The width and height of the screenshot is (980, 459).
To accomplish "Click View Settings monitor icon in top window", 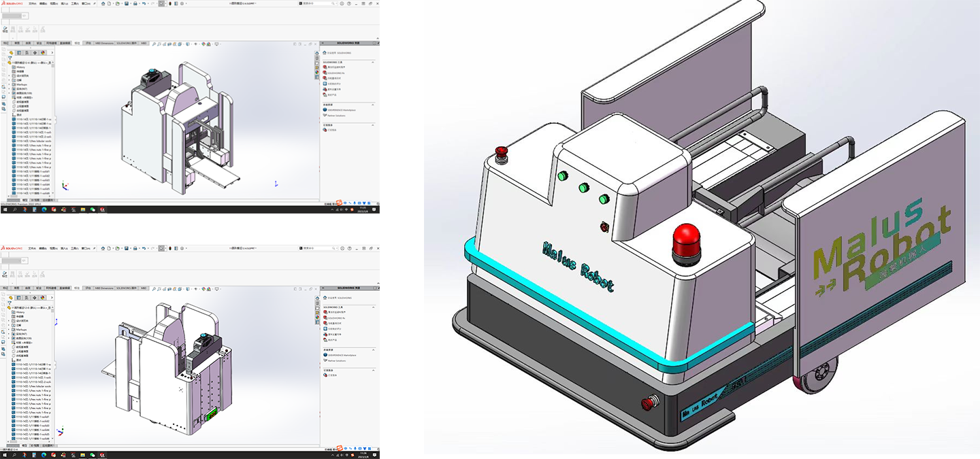I will click(216, 44).
